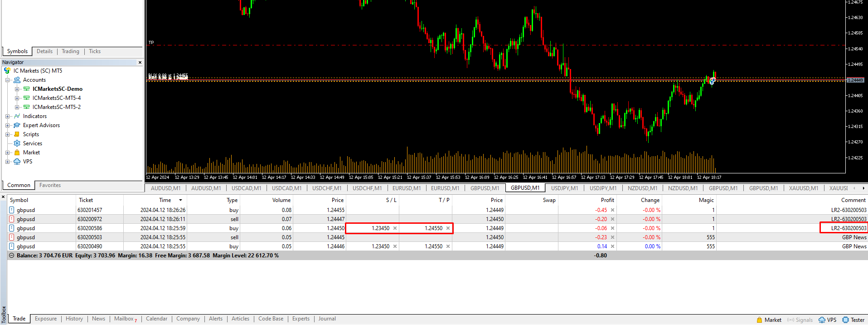
Task: Open the Journal tab
Action: coord(327,319)
